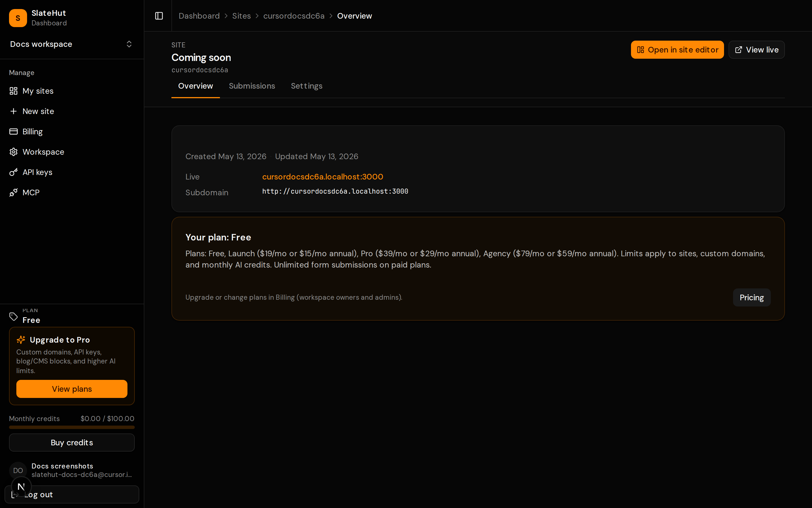The image size is (812, 508).
Task: Expand the Docs workspace switcher
Action: 71,44
